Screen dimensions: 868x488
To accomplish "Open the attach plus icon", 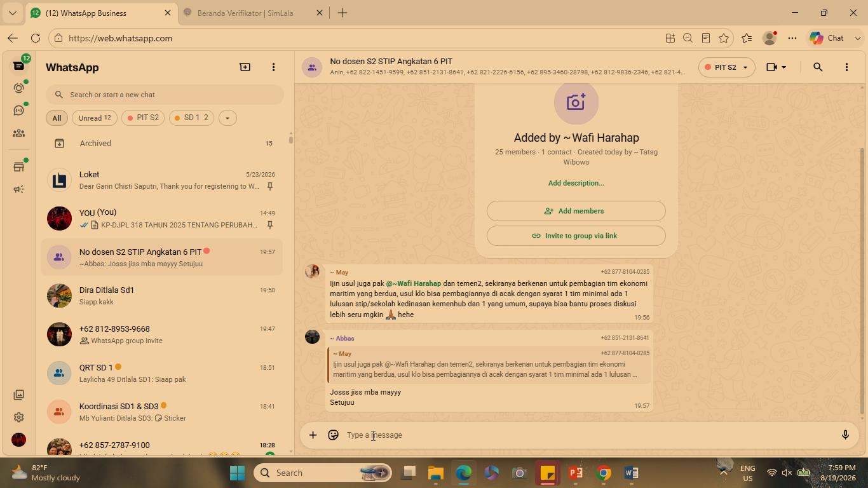I will click(313, 435).
